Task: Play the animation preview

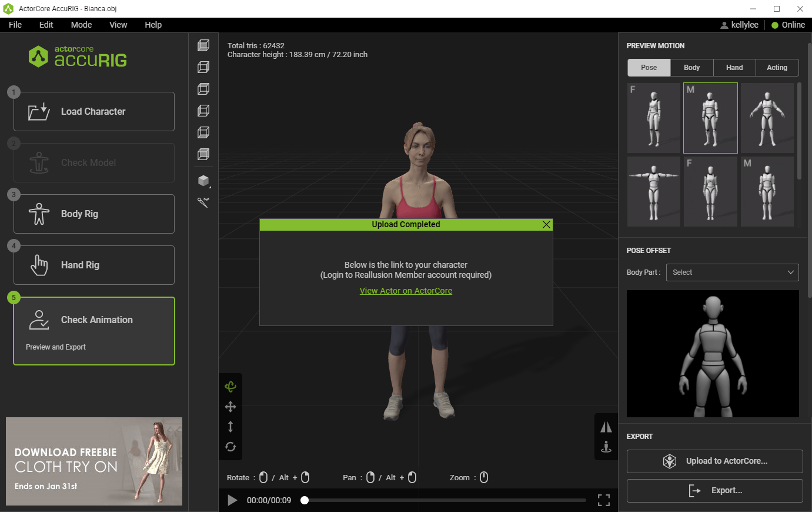Action: pyautogui.click(x=232, y=500)
